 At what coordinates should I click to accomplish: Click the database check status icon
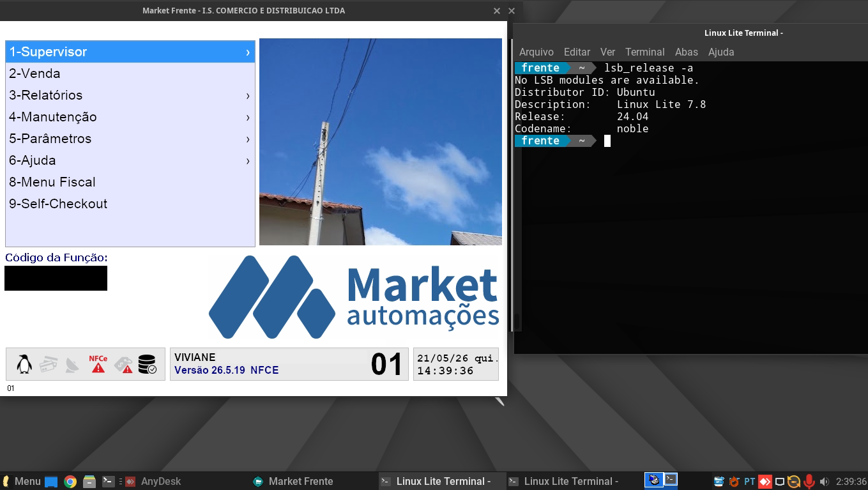pos(148,364)
